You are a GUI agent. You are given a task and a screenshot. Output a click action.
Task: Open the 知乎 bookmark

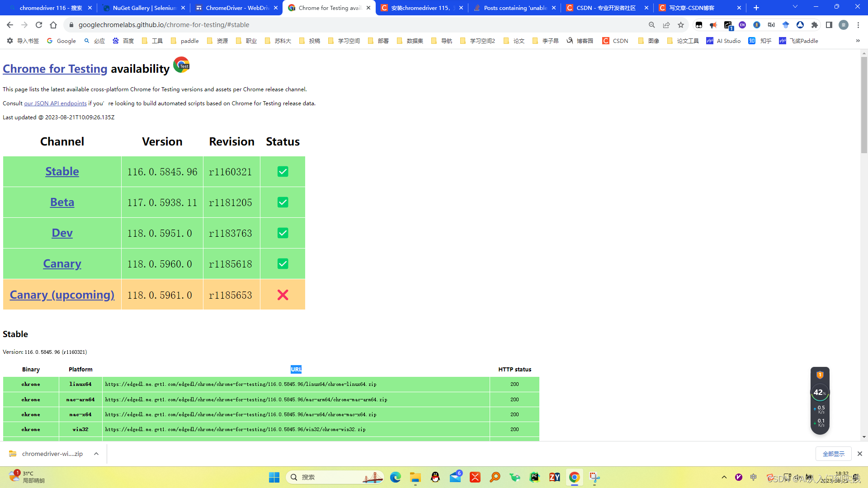coord(760,41)
